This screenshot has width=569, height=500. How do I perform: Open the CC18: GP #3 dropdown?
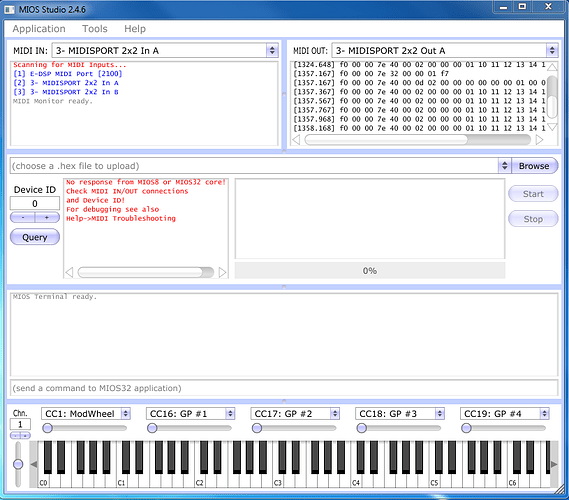pos(400,414)
